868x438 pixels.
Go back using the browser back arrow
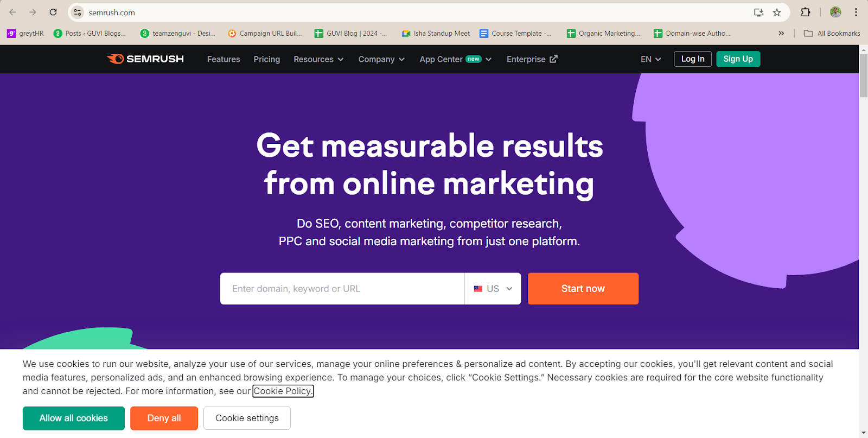12,12
